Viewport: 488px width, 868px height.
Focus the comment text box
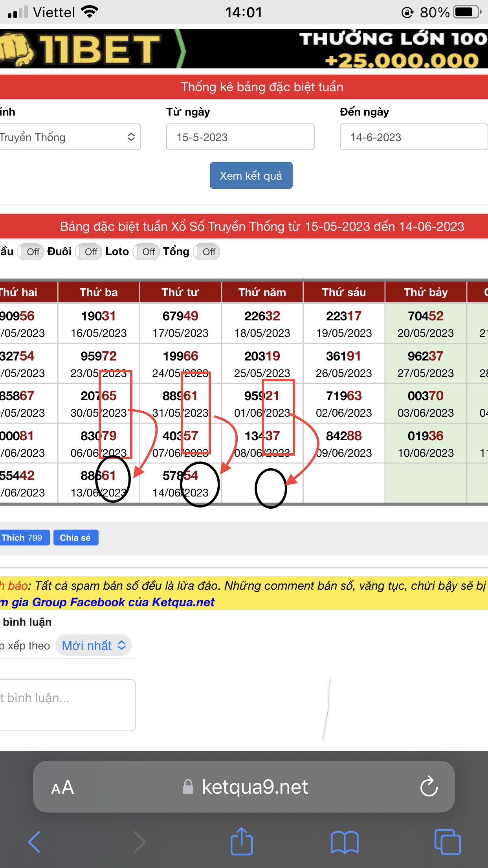click(x=68, y=705)
